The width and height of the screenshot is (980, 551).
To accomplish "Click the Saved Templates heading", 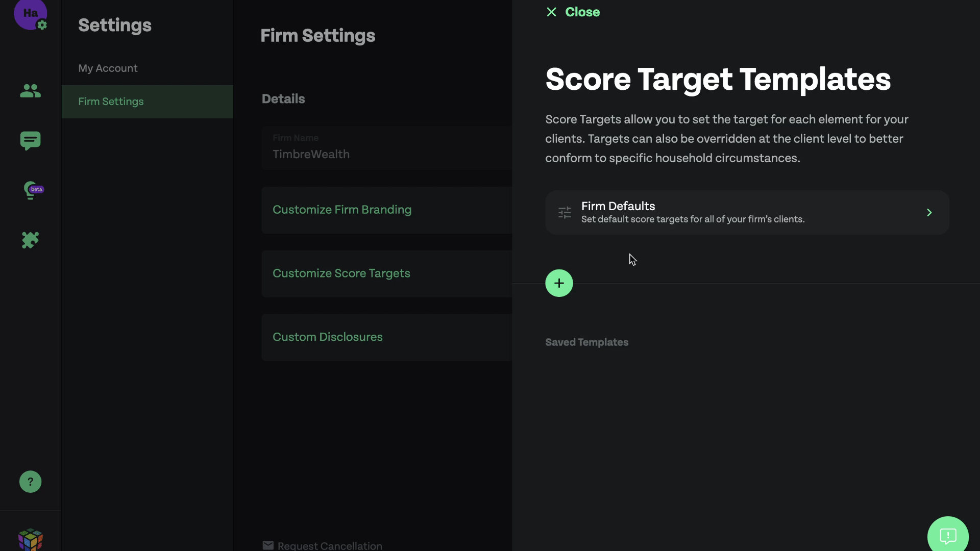I will pos(586,342).
